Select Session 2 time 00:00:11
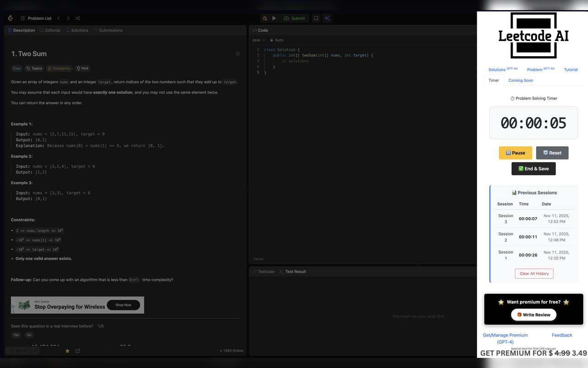 [x=528, y=237]
